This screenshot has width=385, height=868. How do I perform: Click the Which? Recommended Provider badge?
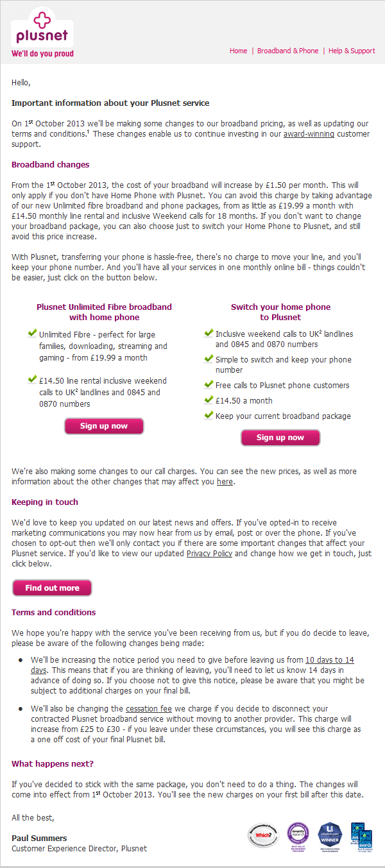pos(263,835)
